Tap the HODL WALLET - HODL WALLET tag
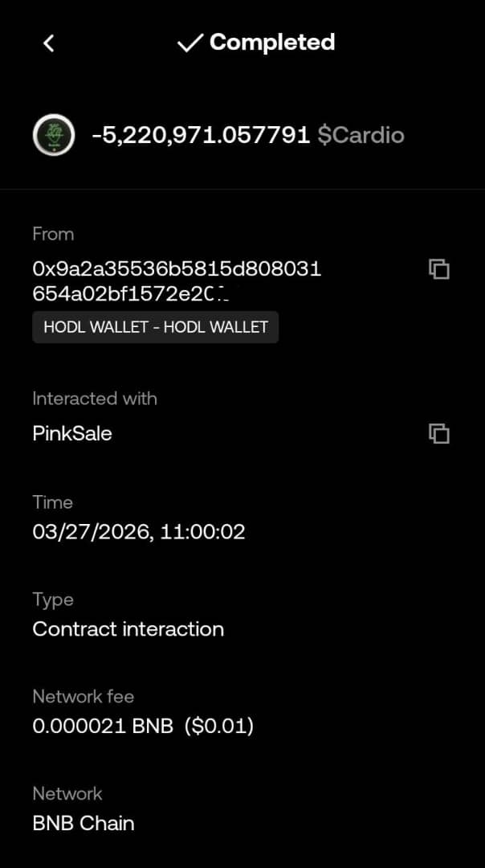485x868 pixels. pyautogui.click(x=156, y=328)
